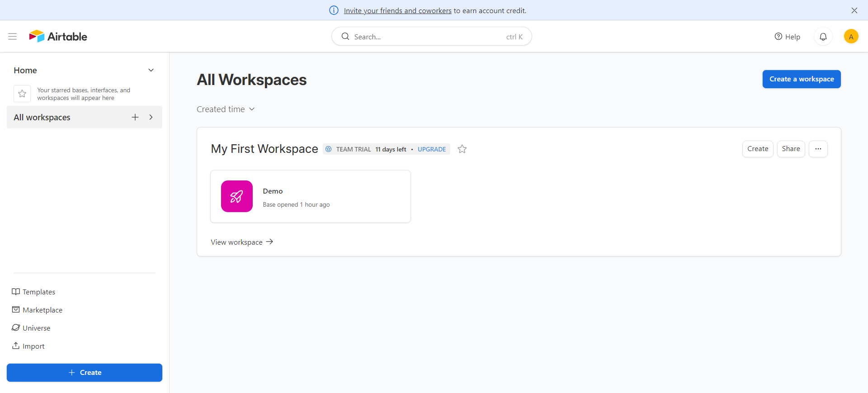The width and height of the screenshot is (868, 393).
Task: Add a workspace with the plus icon
Action: tap(135, 117)
